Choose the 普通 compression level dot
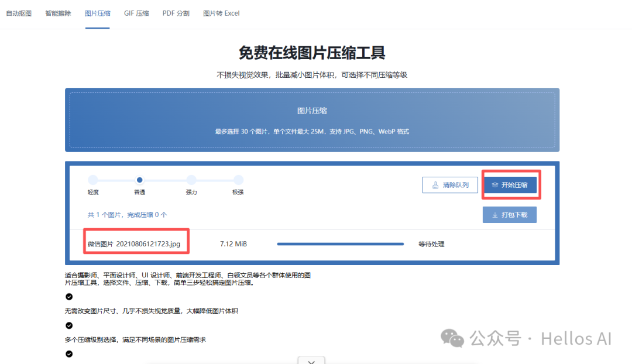The image size is (632, 364). [139, 180]
